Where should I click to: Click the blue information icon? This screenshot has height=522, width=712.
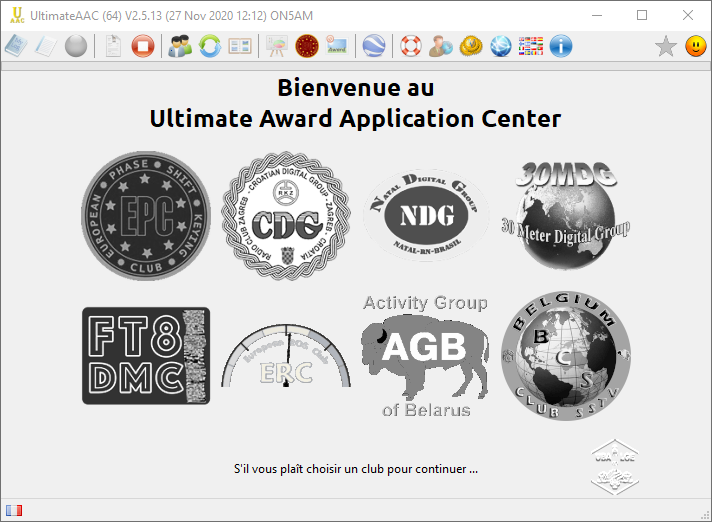tap(561, 46)
